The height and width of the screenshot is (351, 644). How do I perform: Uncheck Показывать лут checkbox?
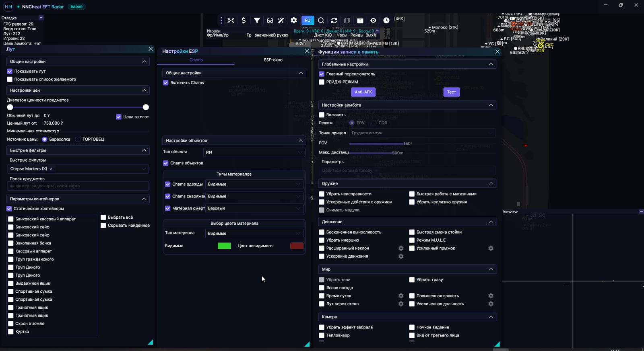coord(10,71)
